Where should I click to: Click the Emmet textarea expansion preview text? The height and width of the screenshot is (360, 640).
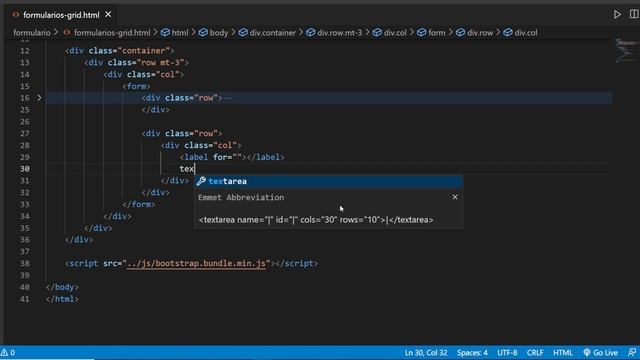pos(316,220)
